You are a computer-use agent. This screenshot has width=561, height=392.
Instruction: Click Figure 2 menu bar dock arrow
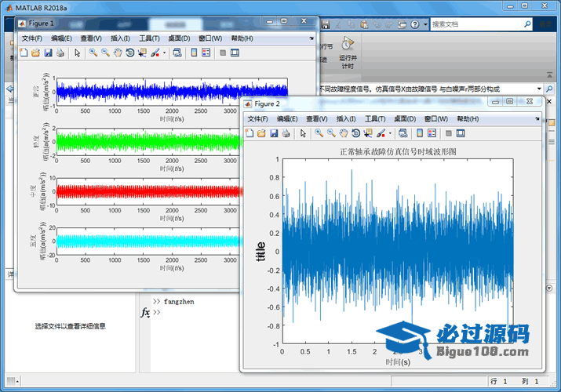coord(537,118)
